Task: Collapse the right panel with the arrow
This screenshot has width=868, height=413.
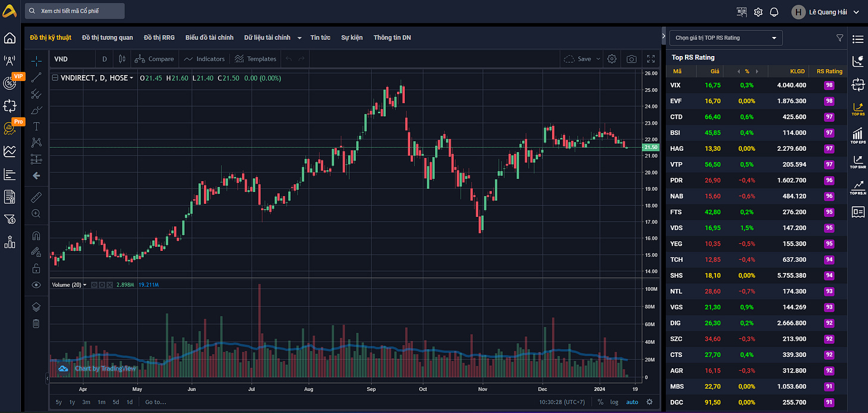Action: click(x=664, y=36)
